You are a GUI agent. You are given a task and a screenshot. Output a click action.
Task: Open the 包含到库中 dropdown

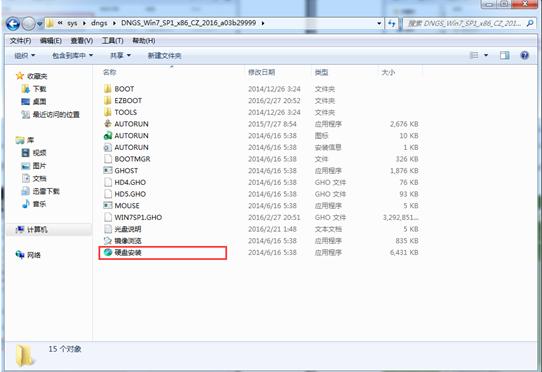[72, 55]
